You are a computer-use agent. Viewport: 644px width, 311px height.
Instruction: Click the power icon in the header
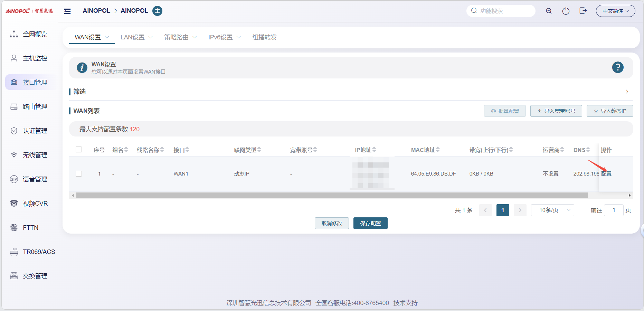tap(566, 11)
